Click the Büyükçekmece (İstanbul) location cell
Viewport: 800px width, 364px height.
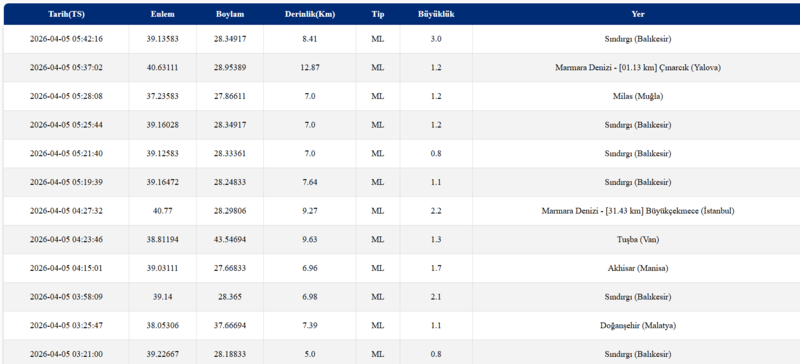pos(638,210)
